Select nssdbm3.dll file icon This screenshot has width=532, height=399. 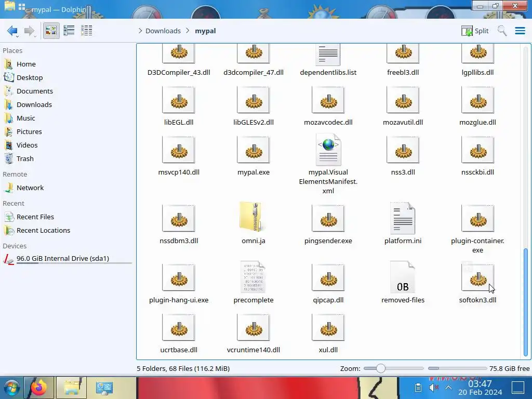(179, 218)
